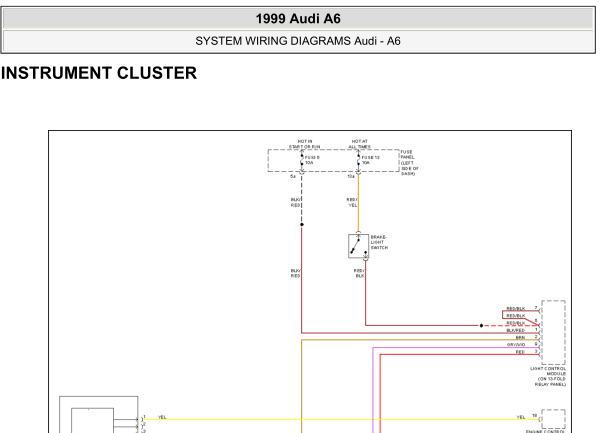This screenshot has width=601, height=433.
Task: Click the '13a' connector label under Fuse 13
Action: tap(351, 177)
